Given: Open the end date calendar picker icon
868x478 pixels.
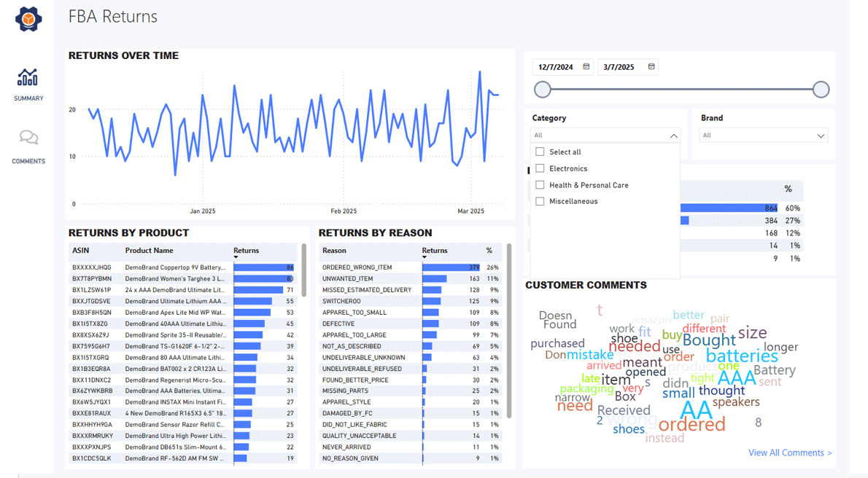Looking at the screenshot, I should tap(651, 67).
